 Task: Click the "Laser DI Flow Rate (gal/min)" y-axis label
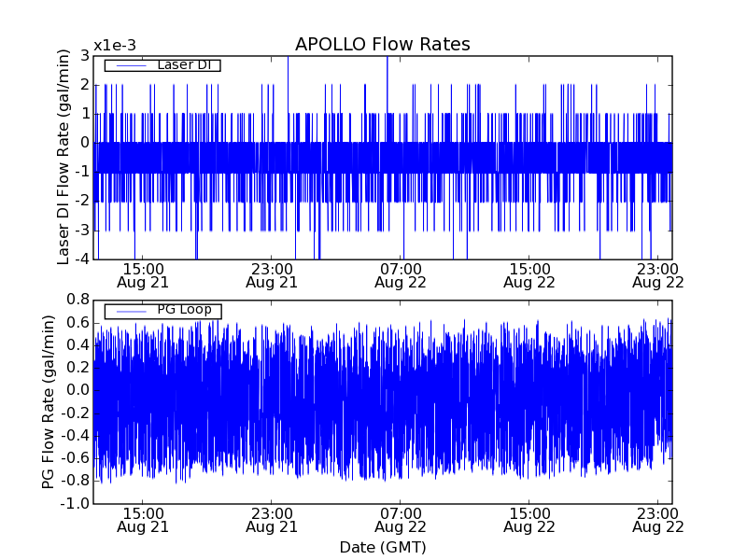point(64,157)
